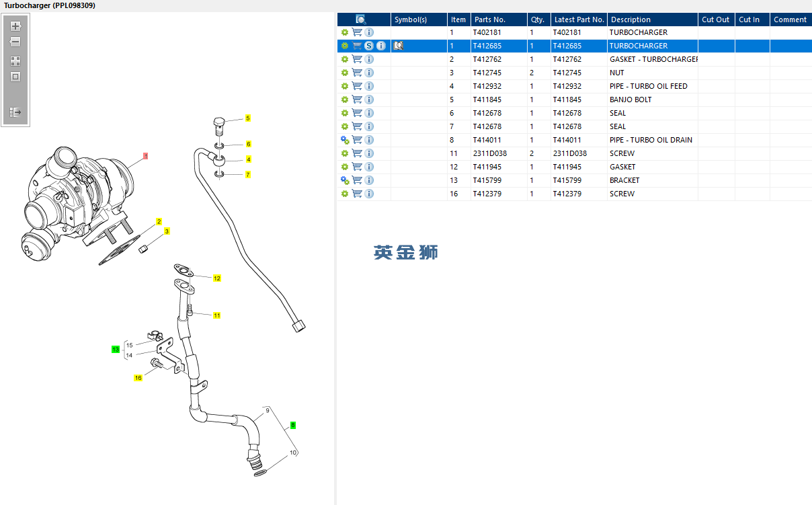Show info for PIPE - TURBO OIL DRAIN

[369, 140]
